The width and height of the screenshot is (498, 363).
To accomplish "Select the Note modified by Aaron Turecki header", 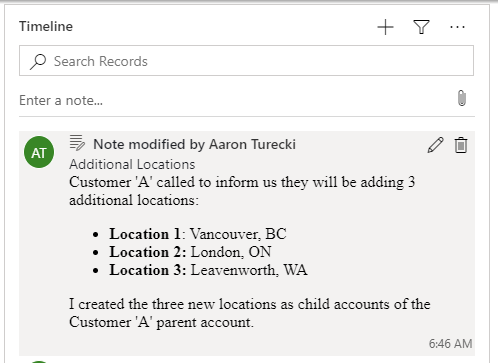I will (194, 144).
